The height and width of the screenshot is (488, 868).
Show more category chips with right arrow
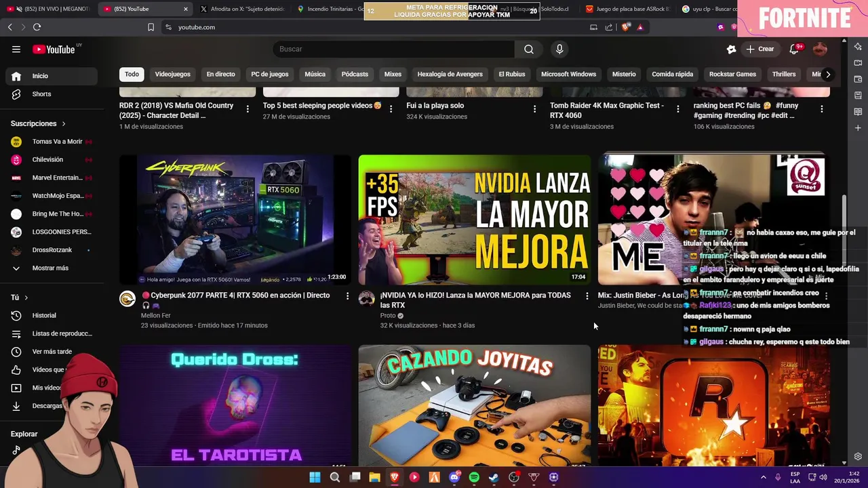pyautogui.click(x=827, y=75)
